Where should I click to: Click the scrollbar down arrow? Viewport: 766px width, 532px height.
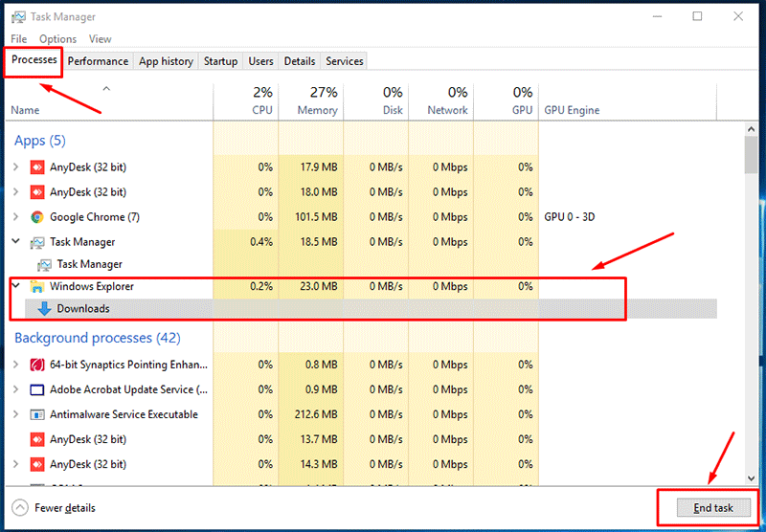tap(752, 478)
